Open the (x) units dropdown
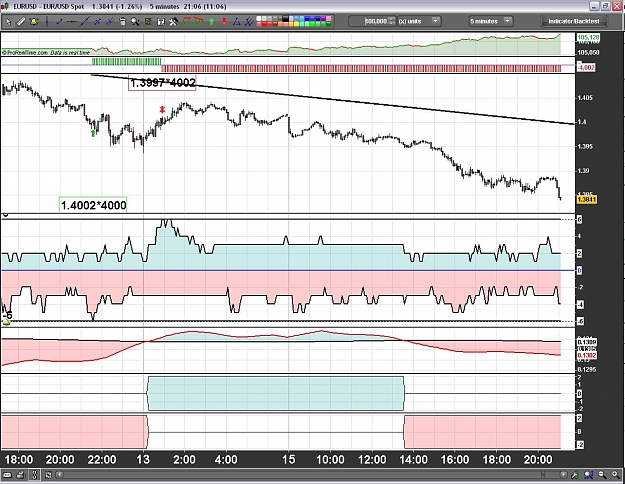 [x=419, y=21]
